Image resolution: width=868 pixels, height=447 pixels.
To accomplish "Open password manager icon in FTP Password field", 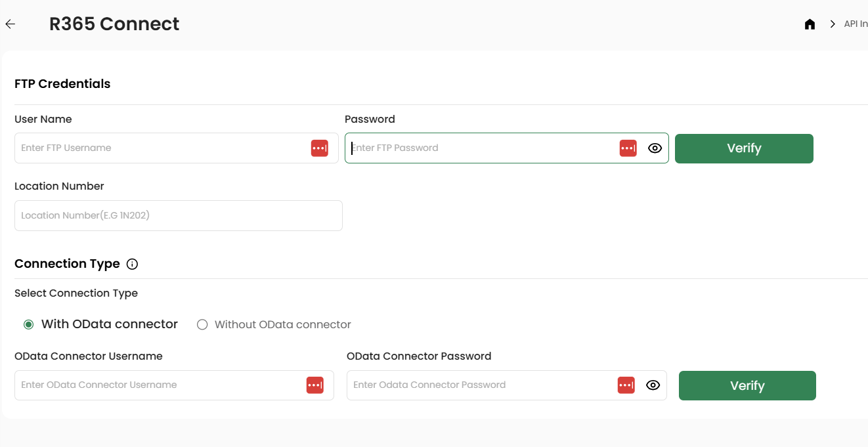I will coord(628,148).
